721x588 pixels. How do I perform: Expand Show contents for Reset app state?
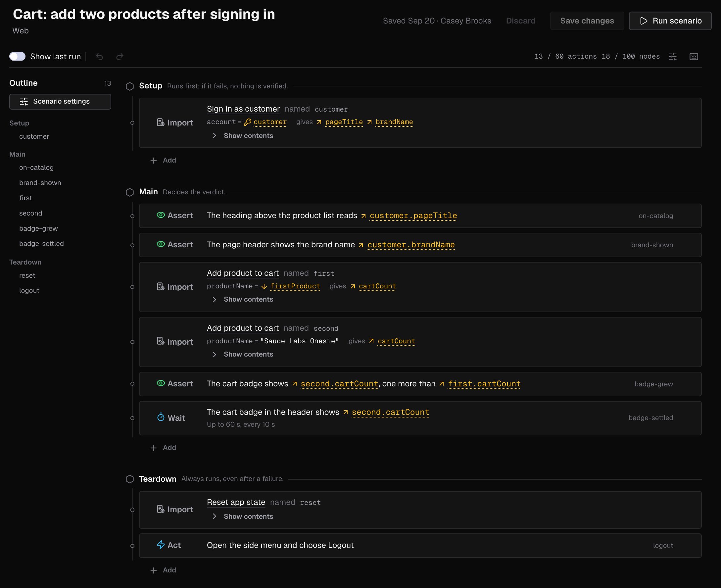243,516
